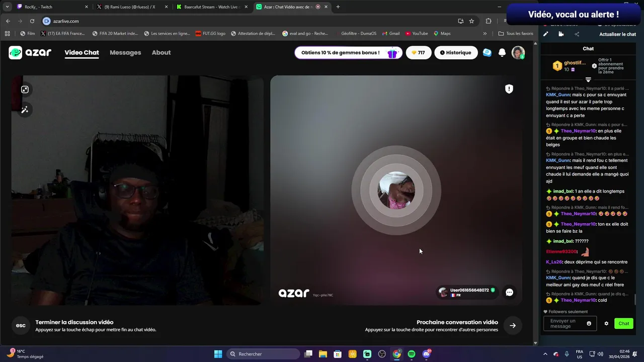
Task: Open a new browser tab
Action: tap(338, 7)
